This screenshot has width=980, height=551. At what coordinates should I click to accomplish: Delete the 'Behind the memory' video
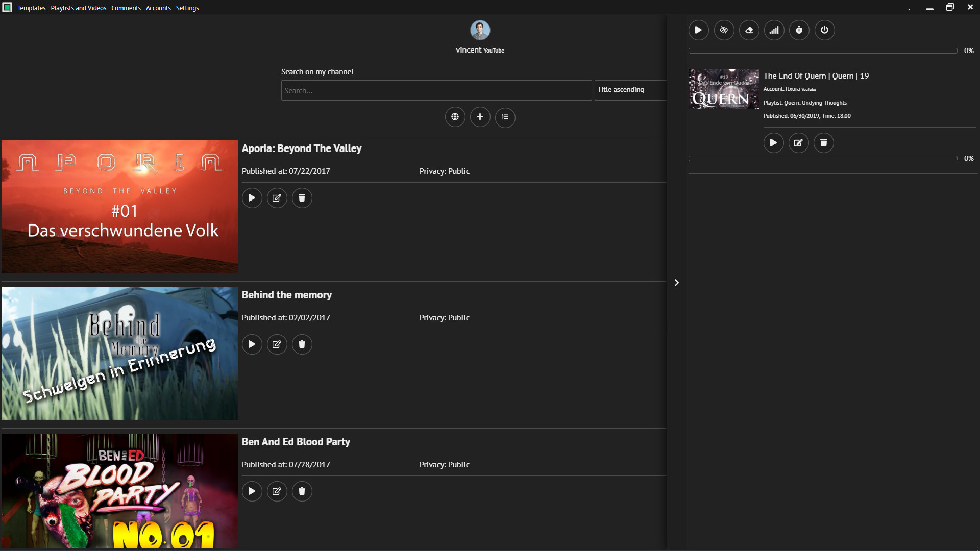302,344
